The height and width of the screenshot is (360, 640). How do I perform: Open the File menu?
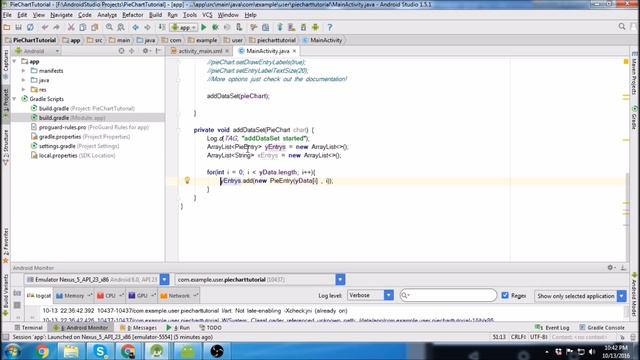7,15
